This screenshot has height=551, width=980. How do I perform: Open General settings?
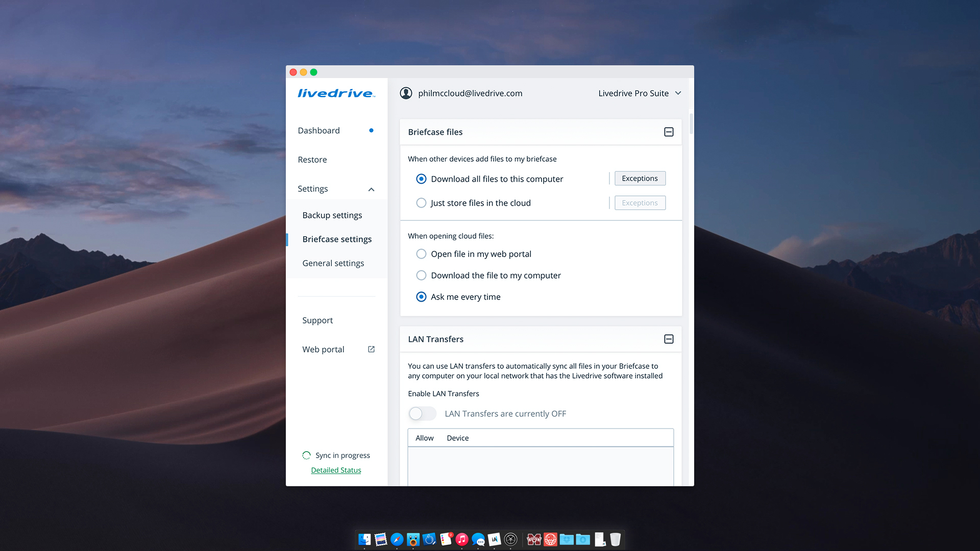(333, 263)
